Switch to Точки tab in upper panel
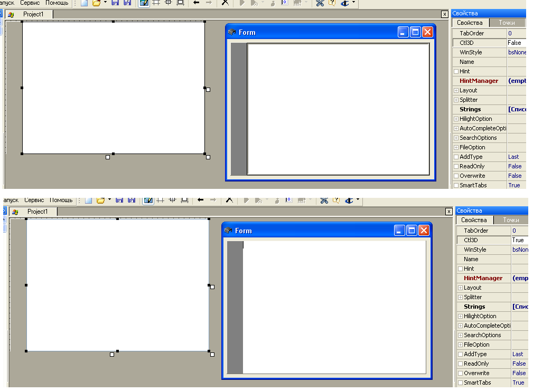This screenshot has height=392, width=533. (506, 23)
